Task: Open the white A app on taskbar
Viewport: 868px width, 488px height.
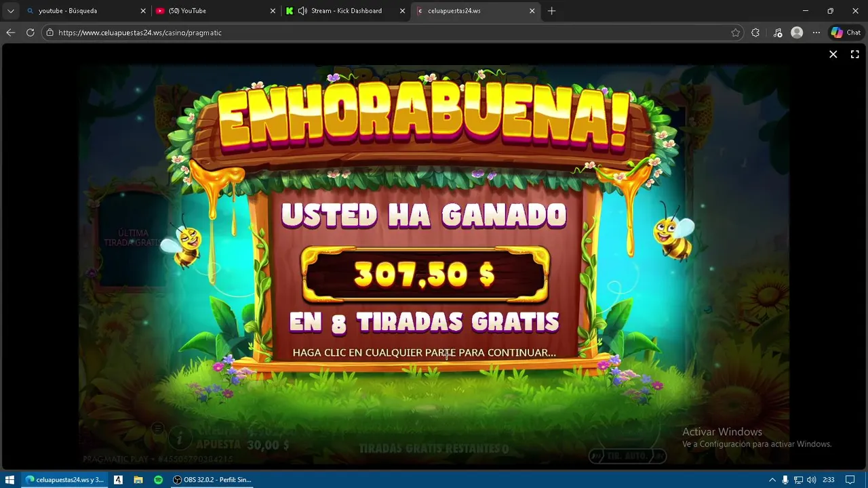Action: (118, 479)
